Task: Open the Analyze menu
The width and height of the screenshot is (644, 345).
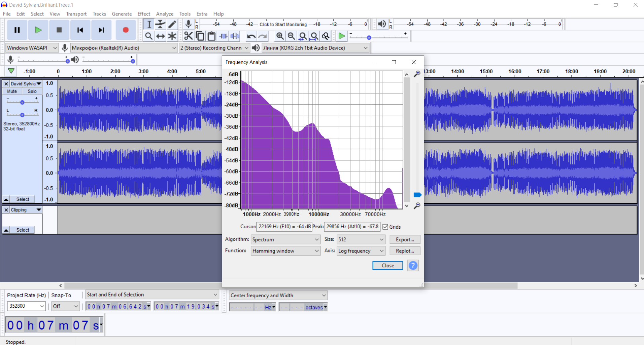Action: tap(165, 14)
